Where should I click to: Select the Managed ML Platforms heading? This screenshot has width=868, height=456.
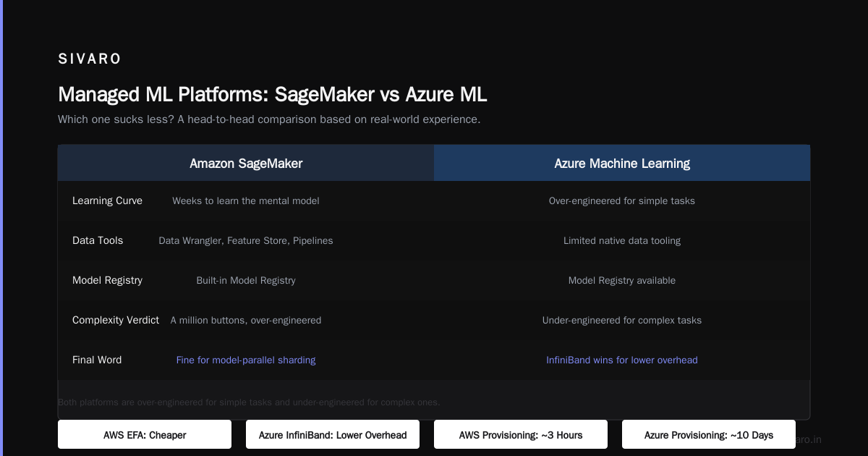click(273, 95)
